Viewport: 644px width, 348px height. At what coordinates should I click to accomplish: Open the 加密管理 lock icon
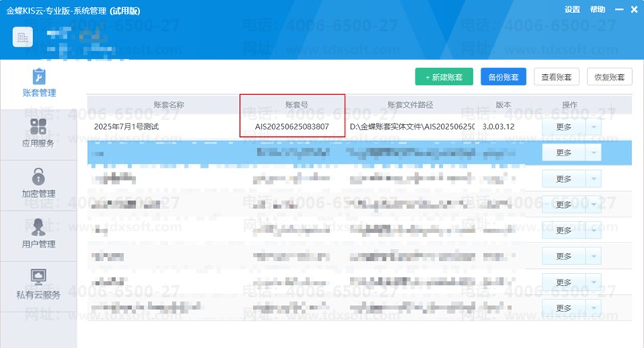pyautogui.click(x=38, y=176)
